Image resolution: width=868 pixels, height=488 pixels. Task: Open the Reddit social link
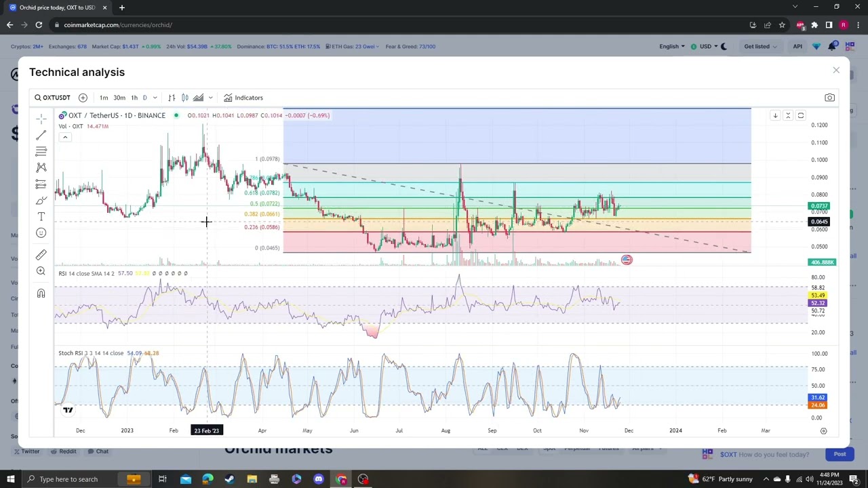tap(63, 451)
